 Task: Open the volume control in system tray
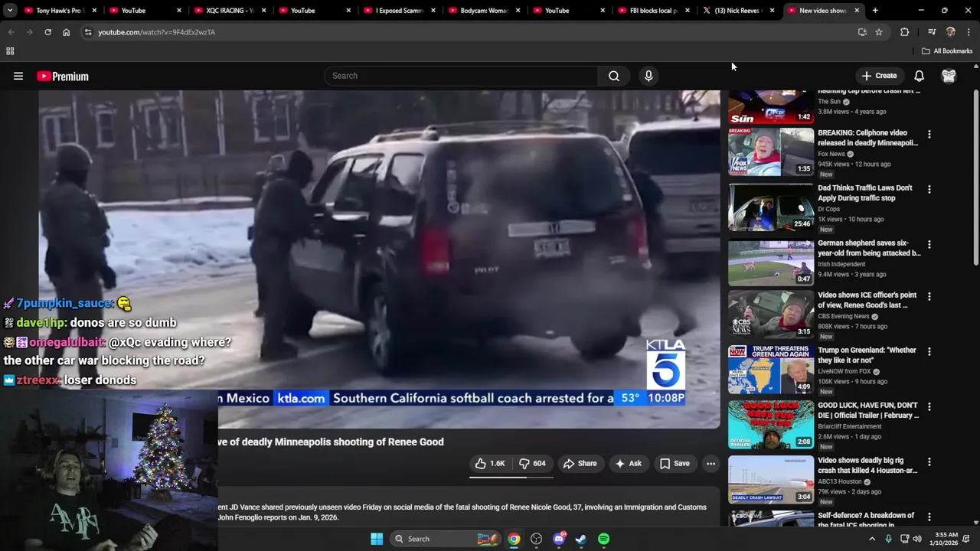pos(919,539)
